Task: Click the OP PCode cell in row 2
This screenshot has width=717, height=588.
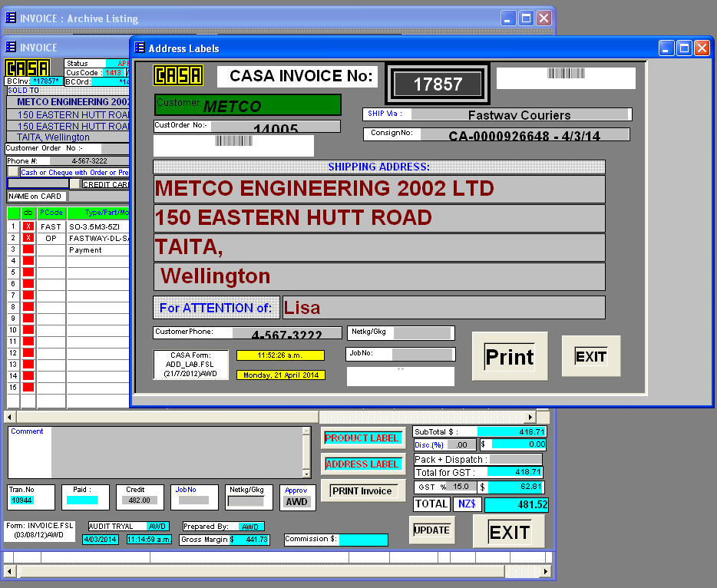Action: pos(51,238)
